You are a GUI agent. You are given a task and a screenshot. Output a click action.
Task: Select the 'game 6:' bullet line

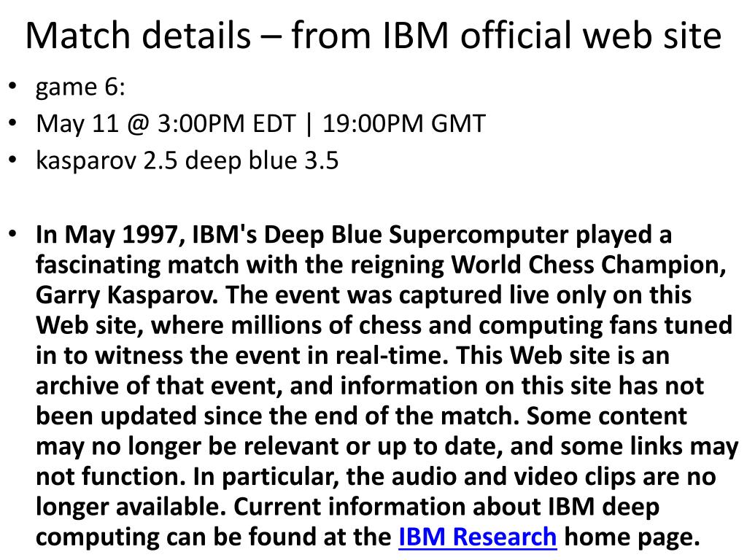click(x=80, y=87)
